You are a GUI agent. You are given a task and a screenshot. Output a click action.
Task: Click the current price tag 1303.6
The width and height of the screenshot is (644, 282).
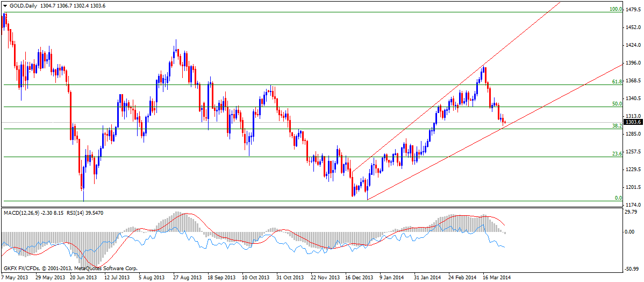click(633, 122)
